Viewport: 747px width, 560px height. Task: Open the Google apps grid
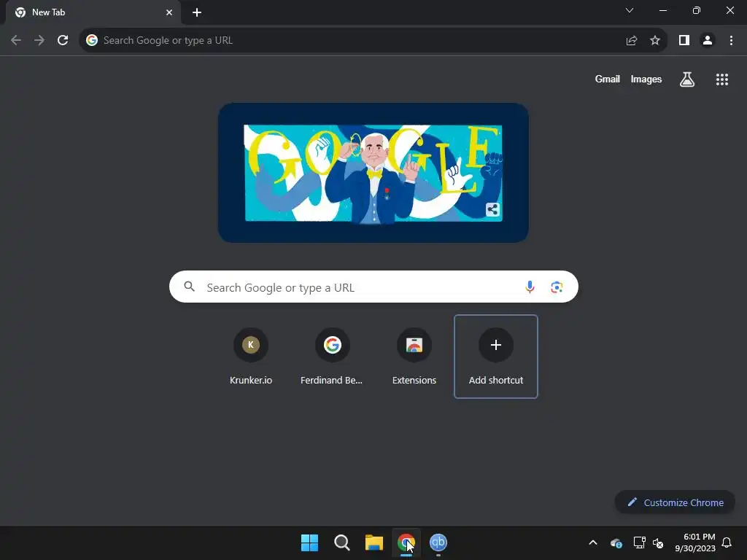pyautogui.click(x=722, y=79)
